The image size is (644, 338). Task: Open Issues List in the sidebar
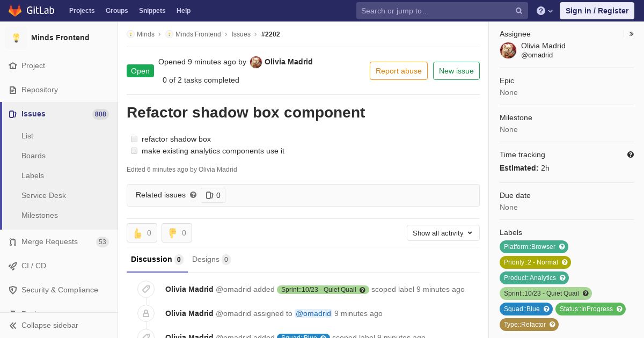(x=27, y=136)
